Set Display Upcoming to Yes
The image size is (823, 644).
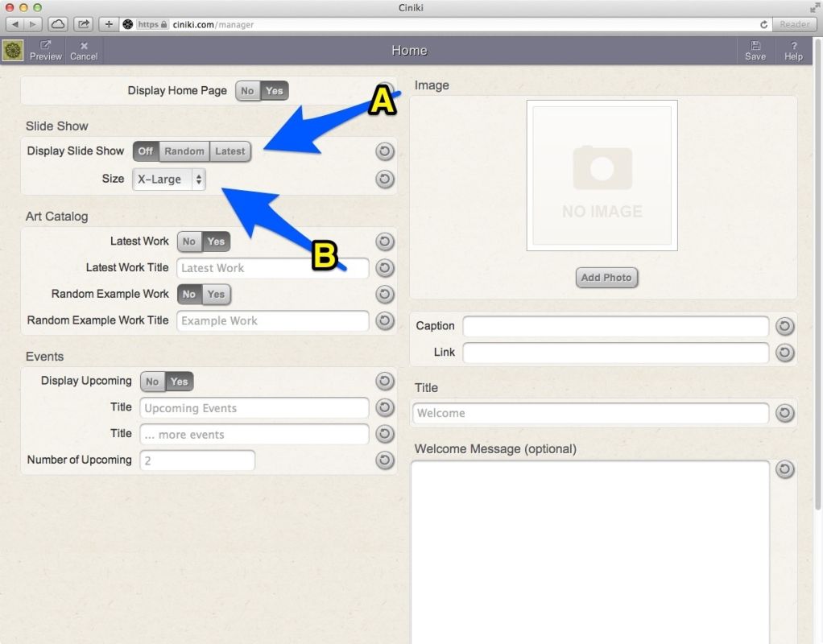point(180,382)
